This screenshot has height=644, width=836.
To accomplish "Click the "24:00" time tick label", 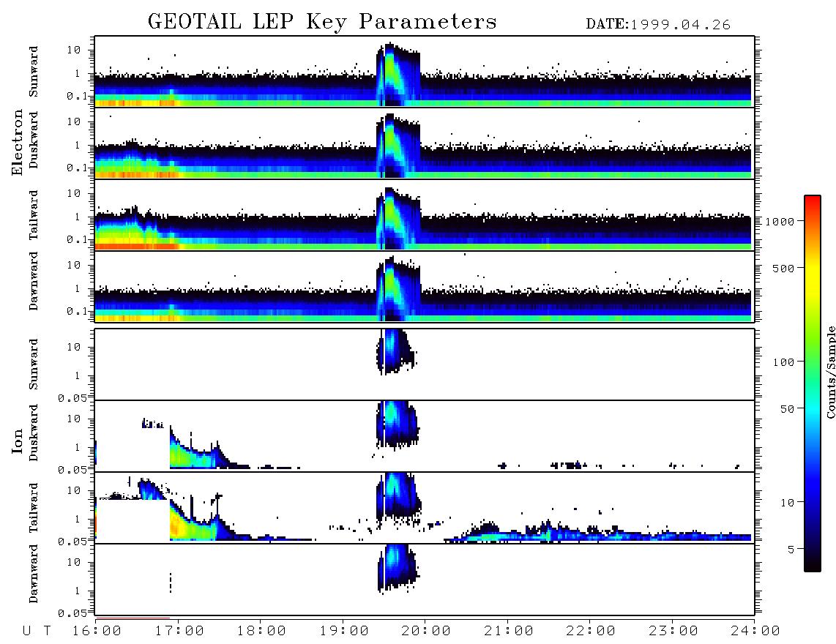I will coord(755,631).
